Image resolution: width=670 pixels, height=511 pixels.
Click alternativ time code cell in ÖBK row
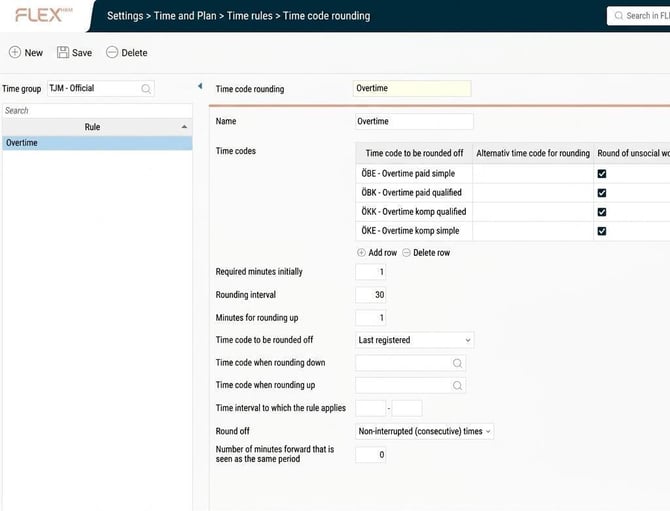533,193
